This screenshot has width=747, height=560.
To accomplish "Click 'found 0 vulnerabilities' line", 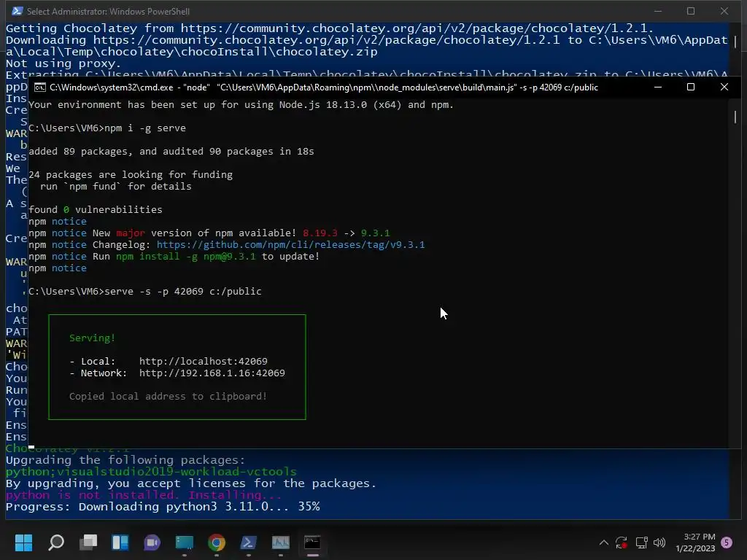I will [96, 209].
